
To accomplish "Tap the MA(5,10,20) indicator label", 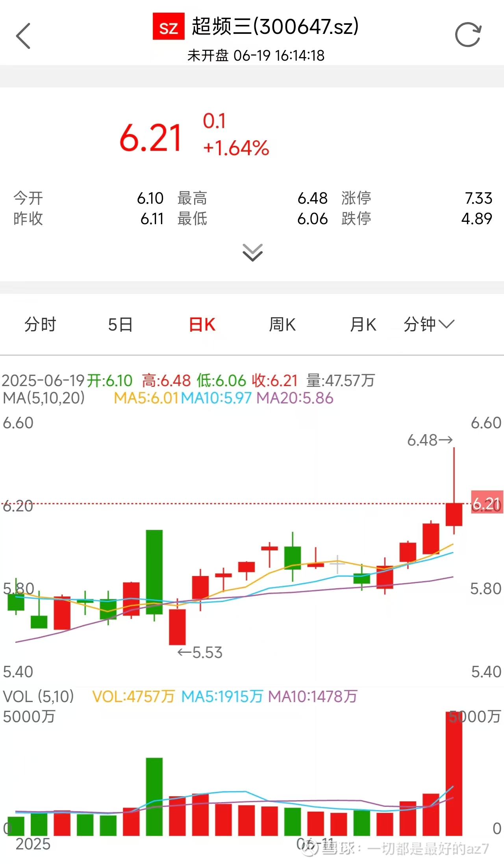I will 44,398.
